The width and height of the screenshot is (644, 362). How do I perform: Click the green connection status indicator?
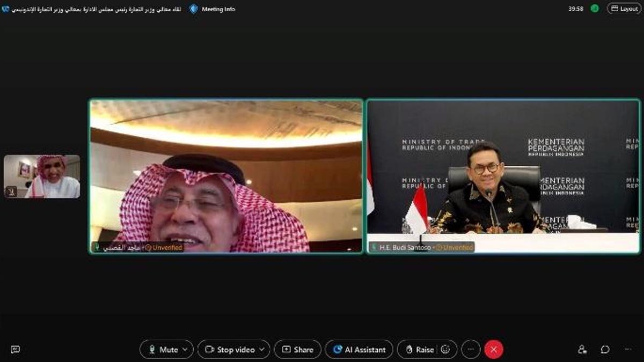595,9
